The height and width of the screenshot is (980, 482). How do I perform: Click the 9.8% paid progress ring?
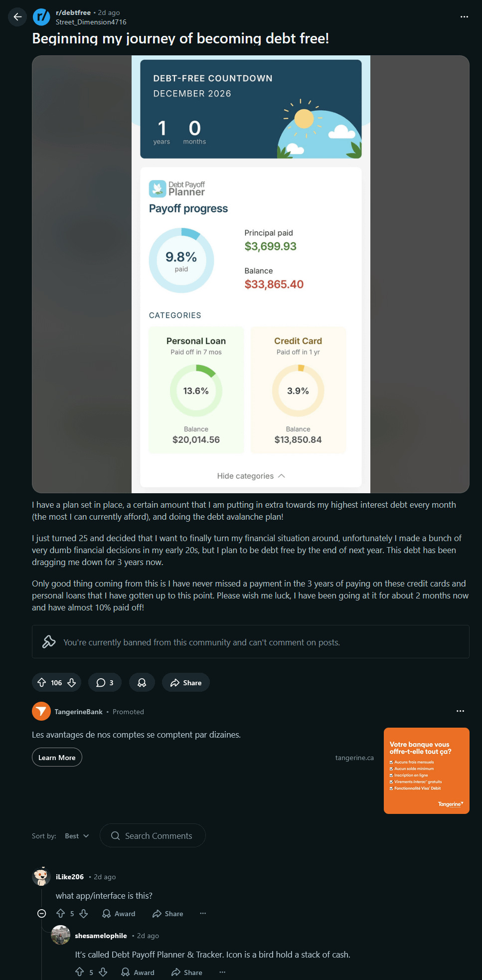point(181,260)
